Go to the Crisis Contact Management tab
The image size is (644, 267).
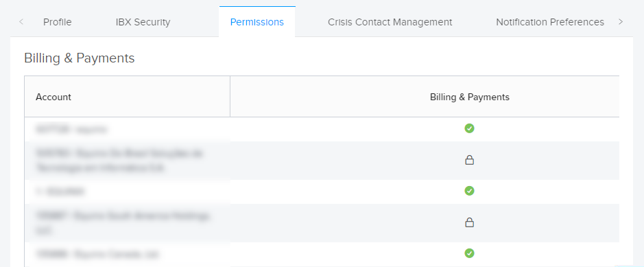pos(390,22)
